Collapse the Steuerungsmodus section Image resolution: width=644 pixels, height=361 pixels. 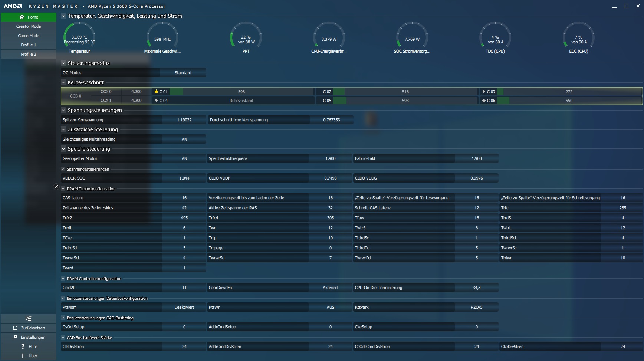click(63, 63)
